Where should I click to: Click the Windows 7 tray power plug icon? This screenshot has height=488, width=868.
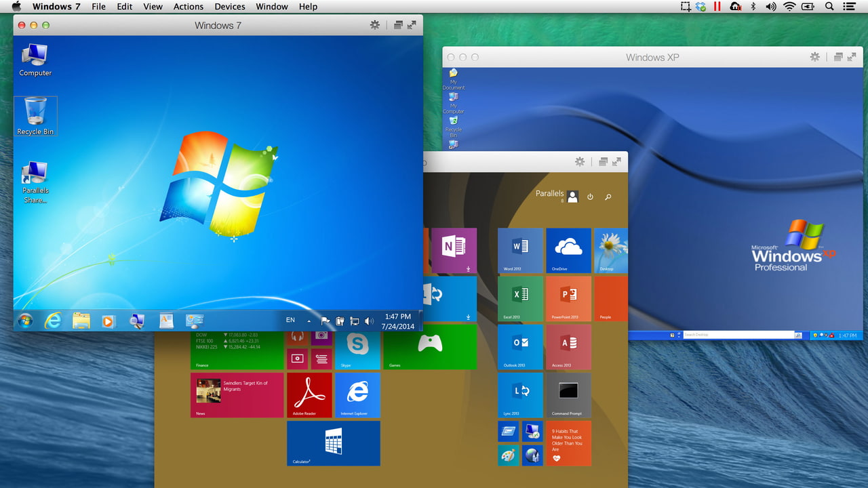[340, 321]
